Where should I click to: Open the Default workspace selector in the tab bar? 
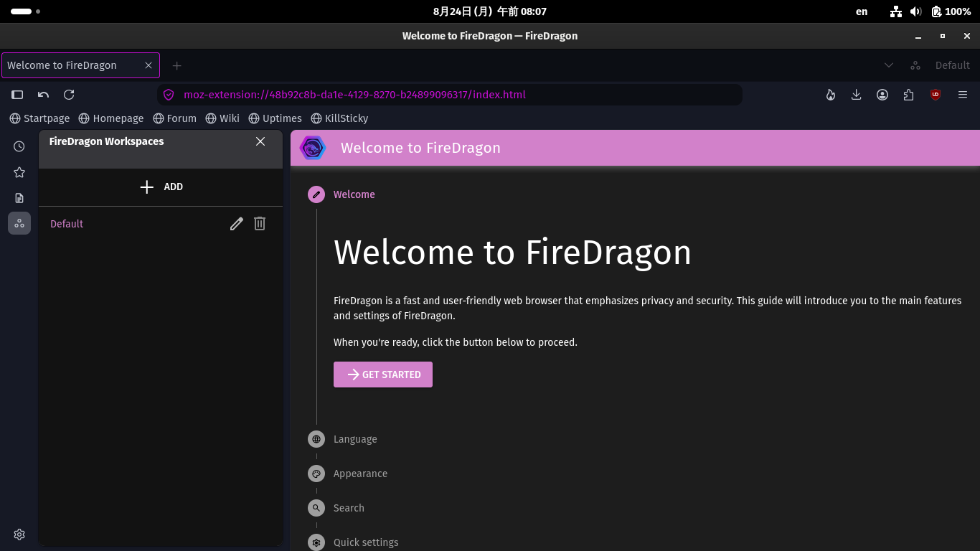(x=952, y=65)
